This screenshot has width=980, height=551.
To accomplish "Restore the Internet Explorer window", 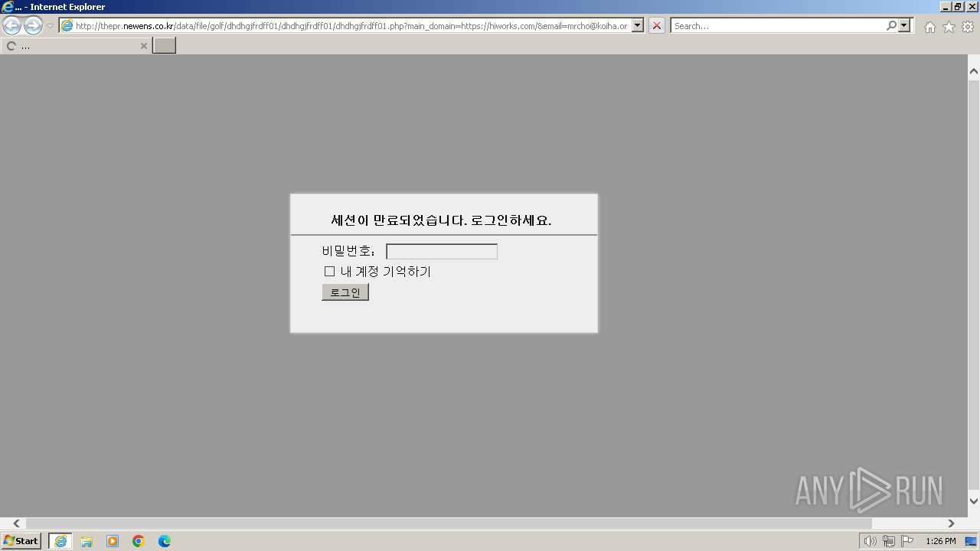I will [x=958, y=7].
